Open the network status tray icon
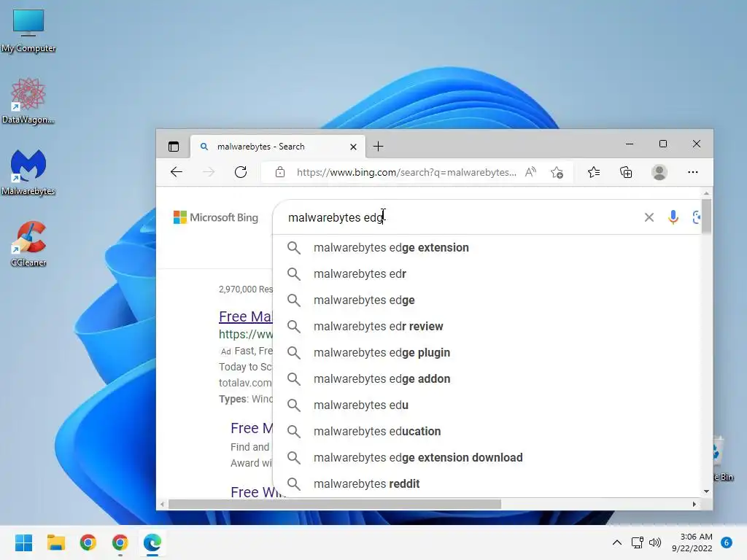The image size is (747, 560). 637,542
